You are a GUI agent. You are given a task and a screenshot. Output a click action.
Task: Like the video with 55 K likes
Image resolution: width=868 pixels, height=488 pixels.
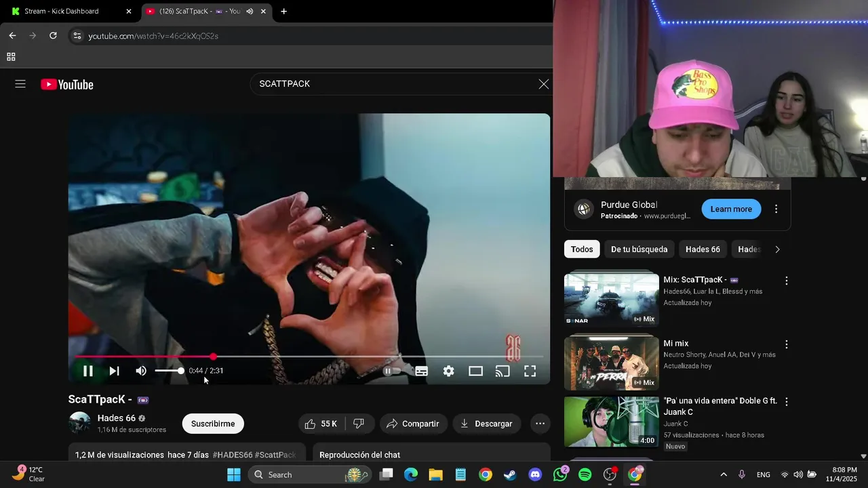321,424
